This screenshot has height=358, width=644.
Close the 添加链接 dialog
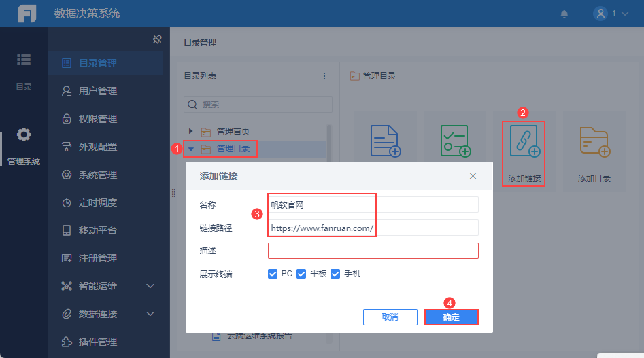pyautogui.click(x=473, y=176)
